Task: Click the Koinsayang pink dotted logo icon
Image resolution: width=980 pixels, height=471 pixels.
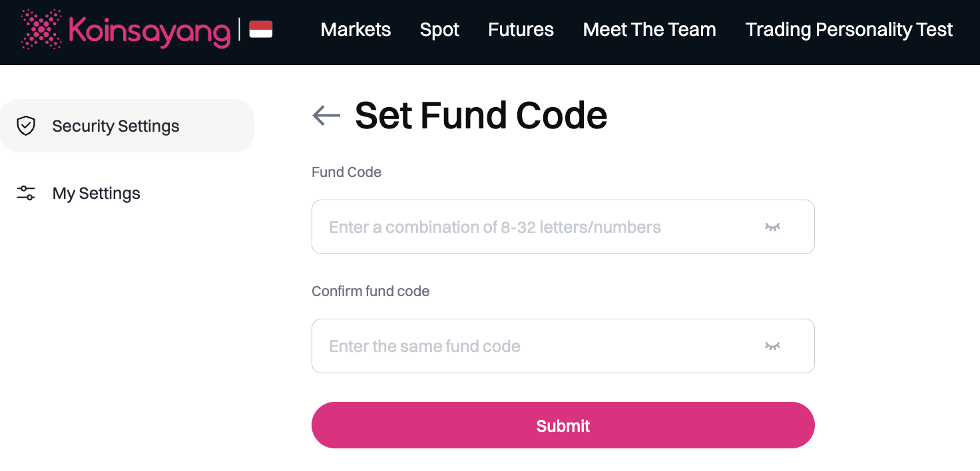Action: pyautogui.click(x=41, y=30)
